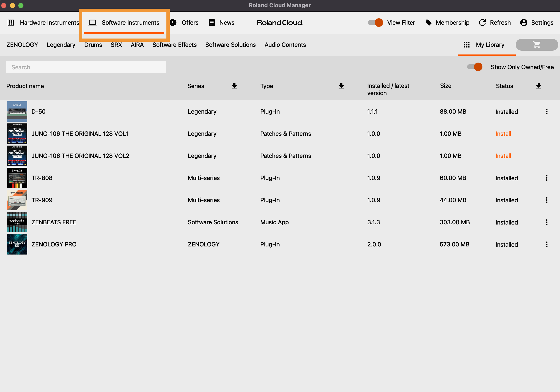
Task: Disable the Show Only Owned/Free switch
Action: pos(474,67)
